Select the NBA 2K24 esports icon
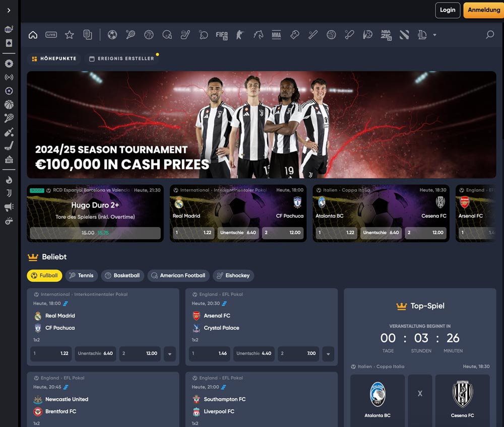This screenshot has height=427, width=504. point(386,35)
